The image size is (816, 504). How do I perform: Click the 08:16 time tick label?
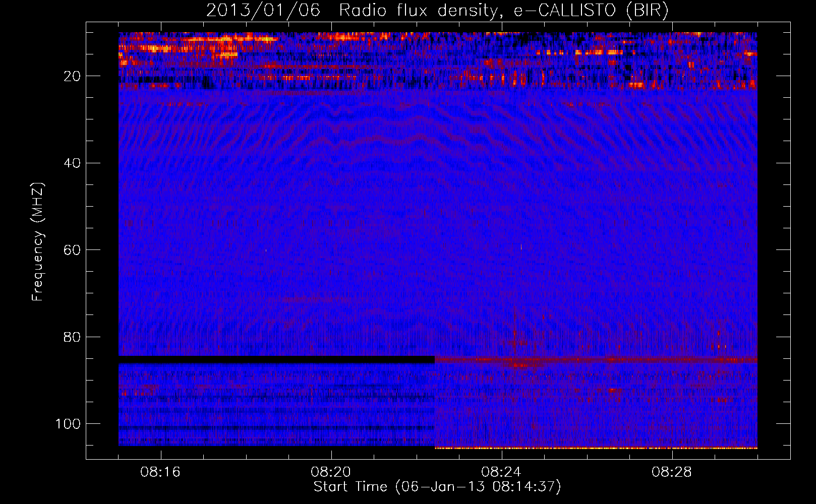point(160,472)
